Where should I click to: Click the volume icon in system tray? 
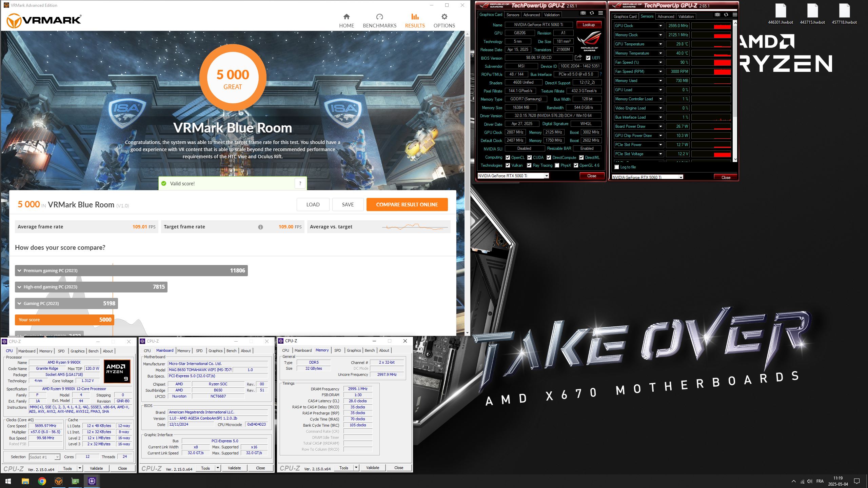(810, 481)
